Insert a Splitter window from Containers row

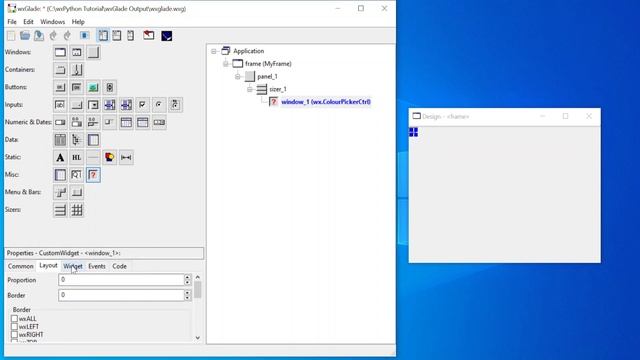coord(77,70)
